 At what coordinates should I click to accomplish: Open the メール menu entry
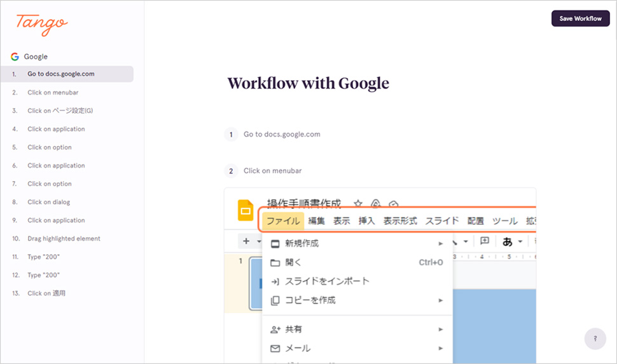357,348
